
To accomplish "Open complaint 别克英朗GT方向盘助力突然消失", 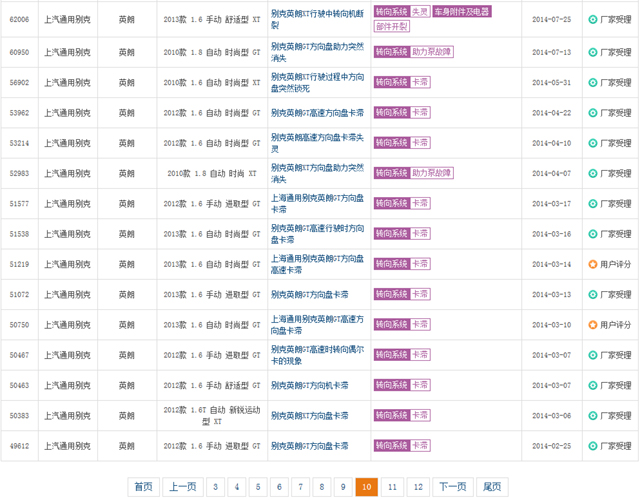I will (x=317, y=52).
